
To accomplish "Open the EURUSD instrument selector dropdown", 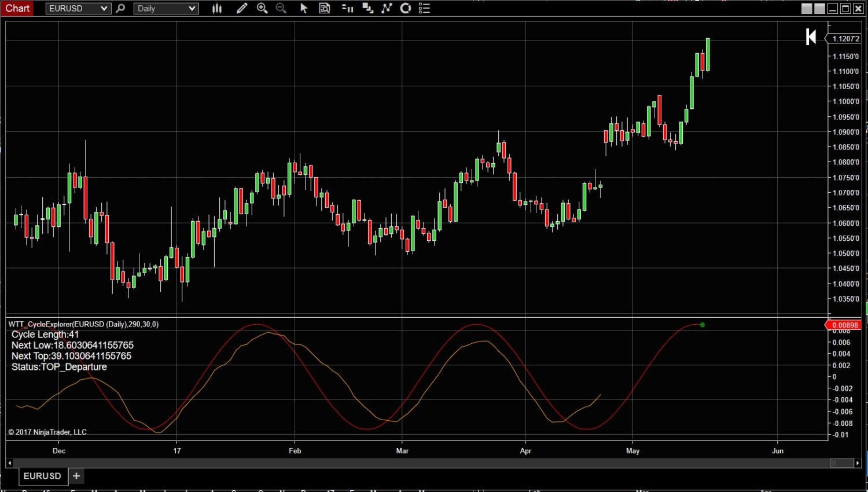I will [x=78, y=8].
